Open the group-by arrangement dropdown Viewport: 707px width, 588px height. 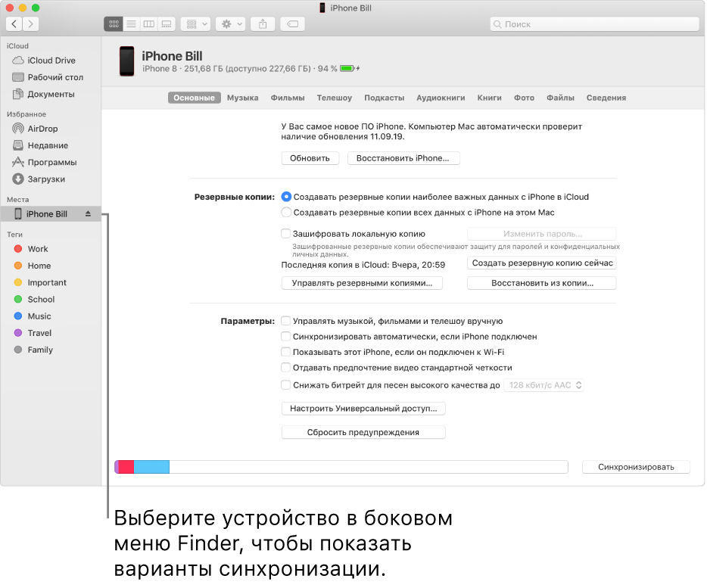(x=196, y=24)
